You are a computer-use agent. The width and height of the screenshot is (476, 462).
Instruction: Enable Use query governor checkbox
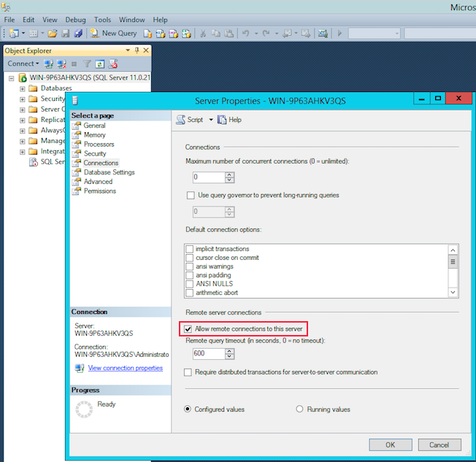coord(191,195)
